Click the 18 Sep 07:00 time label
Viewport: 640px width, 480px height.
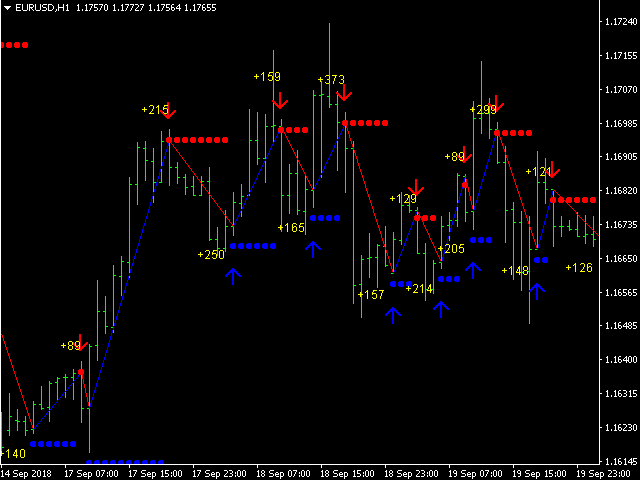click(x=284, y=474)
